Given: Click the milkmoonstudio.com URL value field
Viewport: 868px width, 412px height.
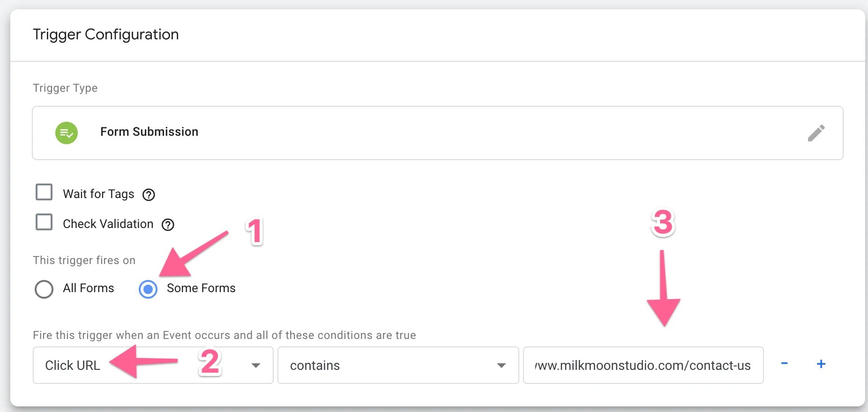Looking at the screenshot, I should pyautogui.click(x=643, y=366).
